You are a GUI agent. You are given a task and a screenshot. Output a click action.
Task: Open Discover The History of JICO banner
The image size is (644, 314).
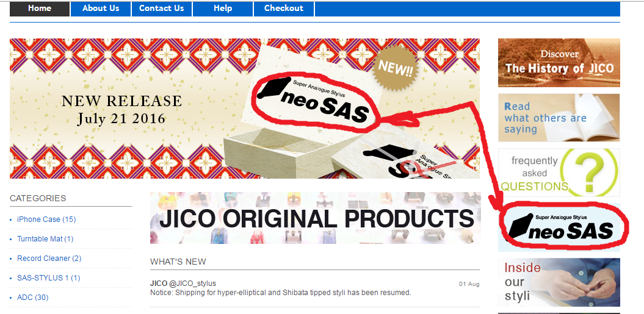coord(559,63)
